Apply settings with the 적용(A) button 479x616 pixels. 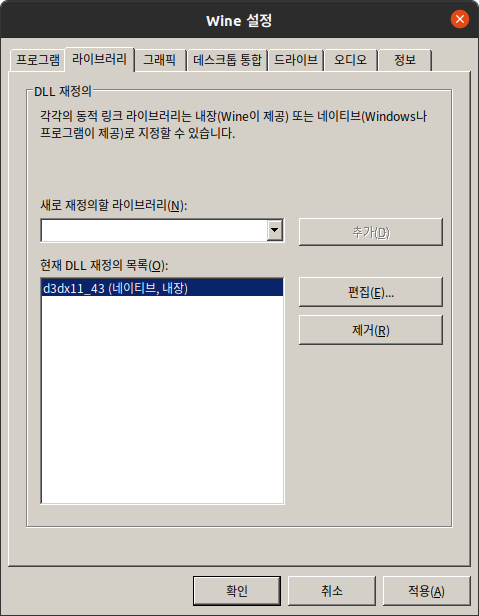[426, 591]
